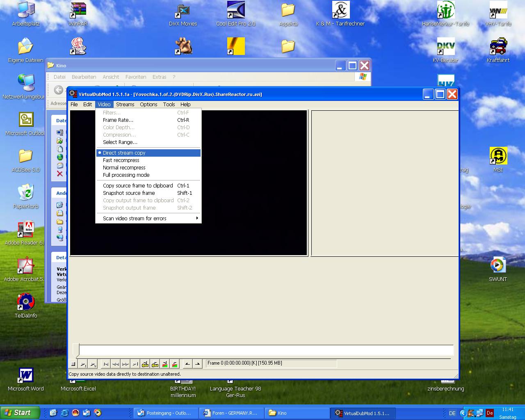Open the Favoriten menu in Kino window
This screenshot has height=420, width=525.
coord(136,77)
